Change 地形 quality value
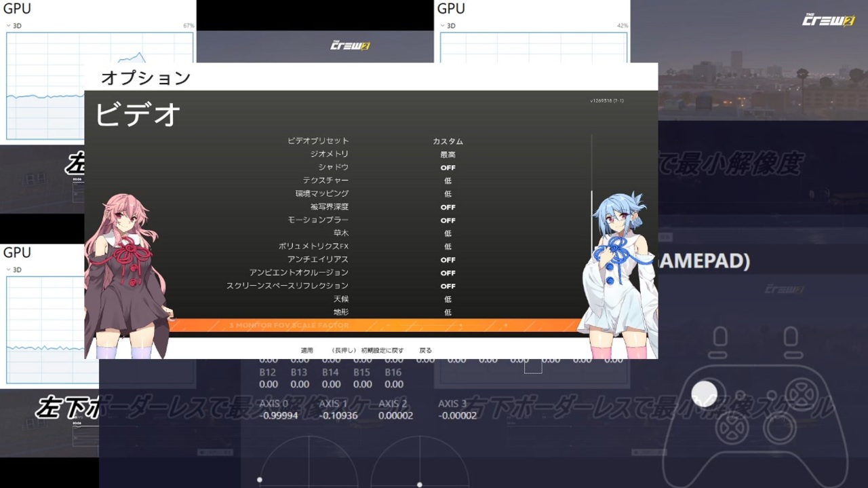 click(448, 312)
